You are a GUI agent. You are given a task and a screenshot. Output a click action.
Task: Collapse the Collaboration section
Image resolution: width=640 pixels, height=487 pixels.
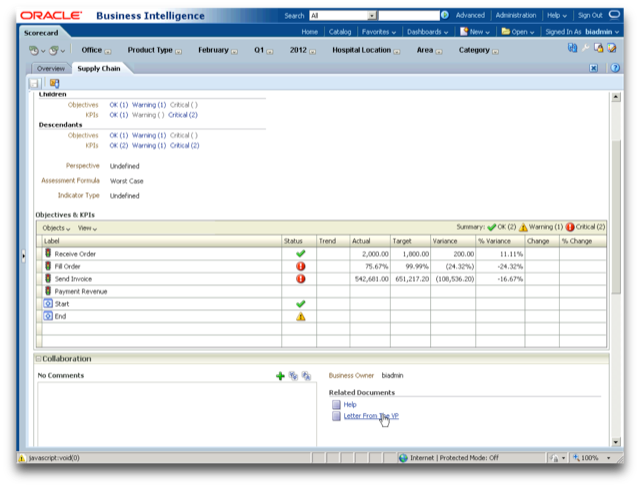coord(38,359)
